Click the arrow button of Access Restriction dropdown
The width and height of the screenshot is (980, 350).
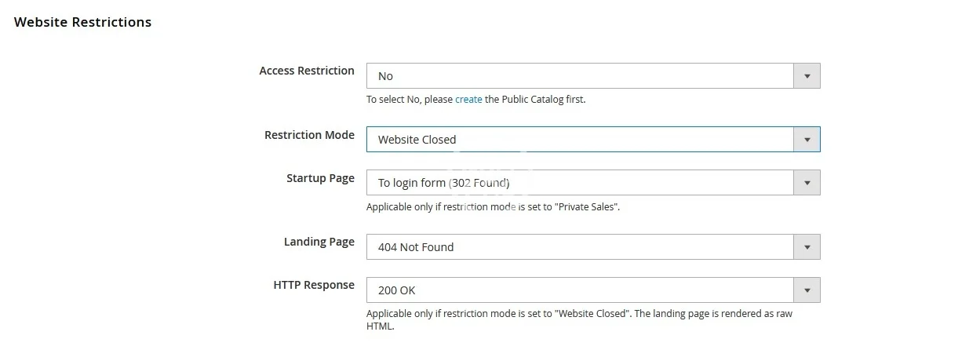tap(807, 76)
